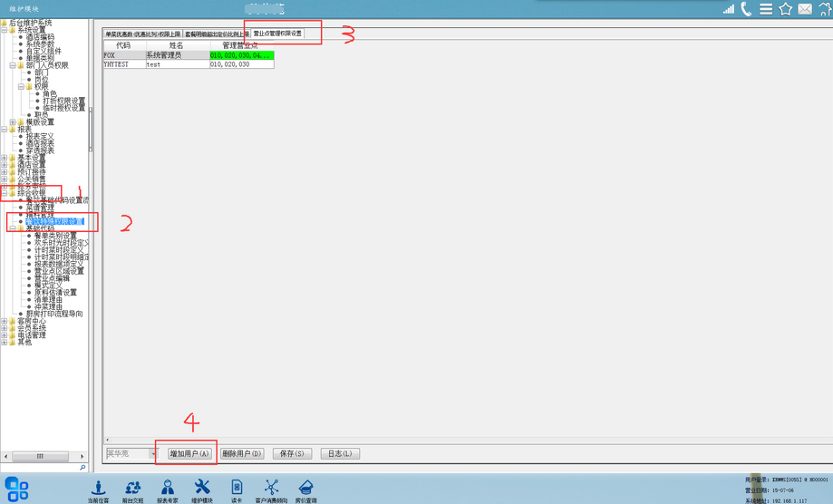
Task: Open the 英华苑 dropdown list
Action: (152, 453)
